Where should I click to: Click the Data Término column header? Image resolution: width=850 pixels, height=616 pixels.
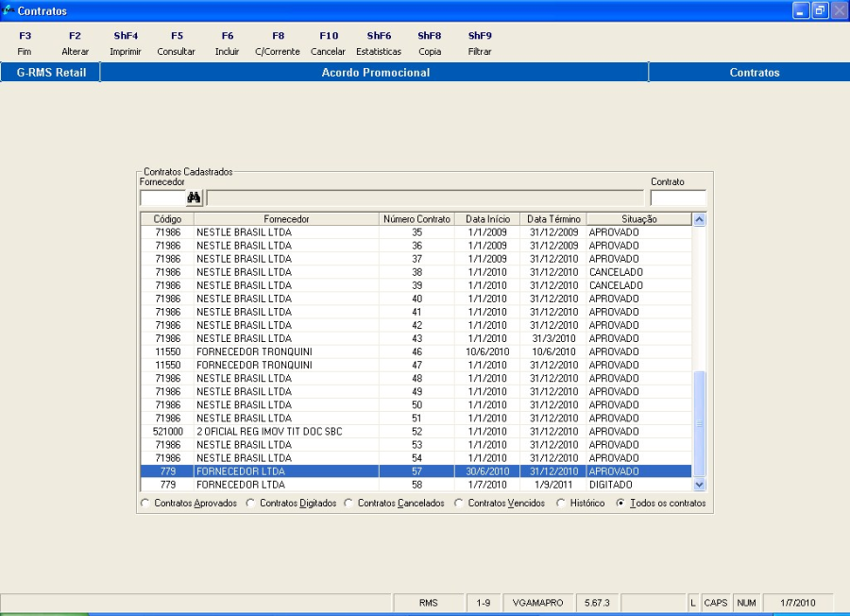(x=553, y=219)
